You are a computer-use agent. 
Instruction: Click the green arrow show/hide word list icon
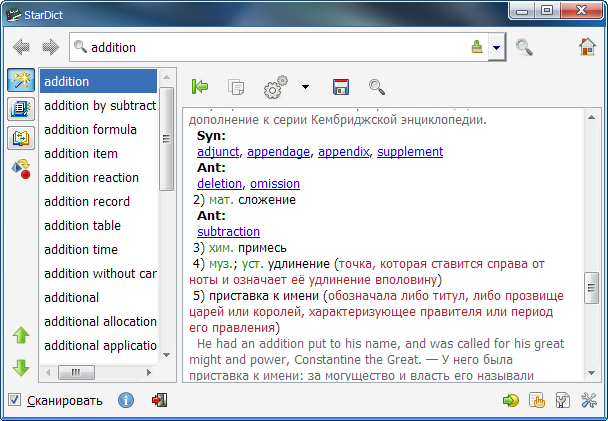point(199,88)
